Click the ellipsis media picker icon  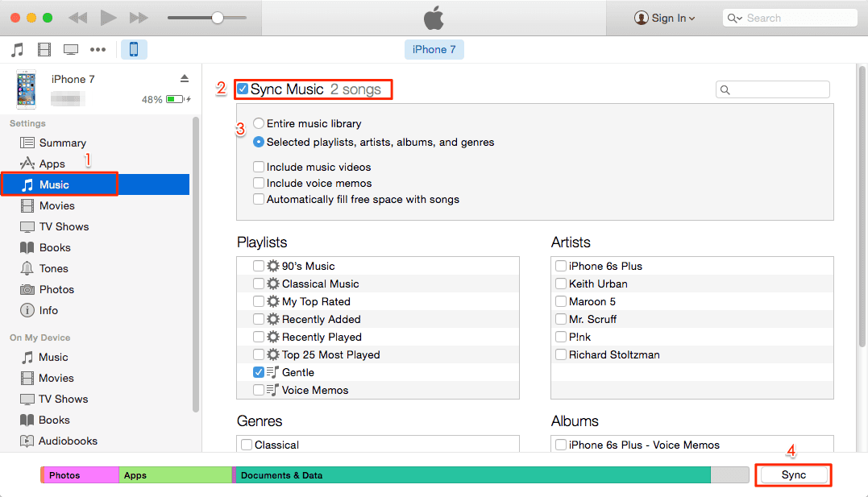coord(98,49)
